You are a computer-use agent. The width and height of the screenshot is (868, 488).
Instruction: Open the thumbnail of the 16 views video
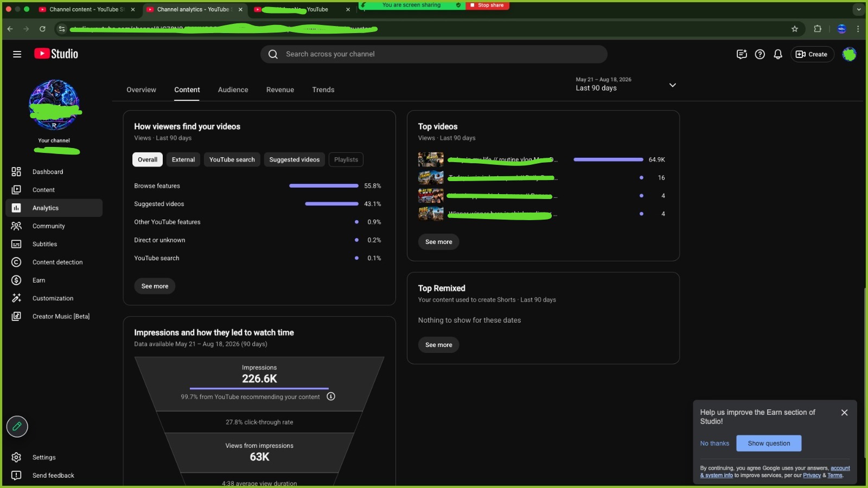pyautogui.click(x=431, y=177)
